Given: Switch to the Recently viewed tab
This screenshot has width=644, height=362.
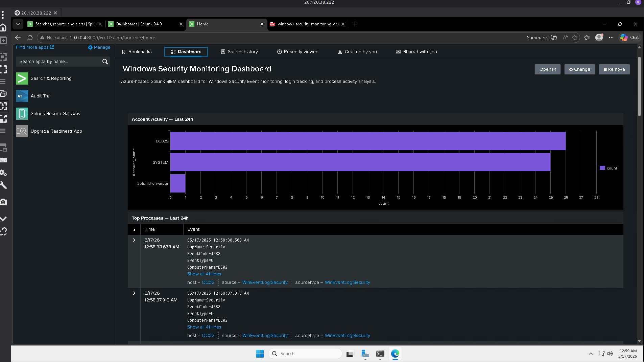Looking at the screenshot, I should coord(297,52).
